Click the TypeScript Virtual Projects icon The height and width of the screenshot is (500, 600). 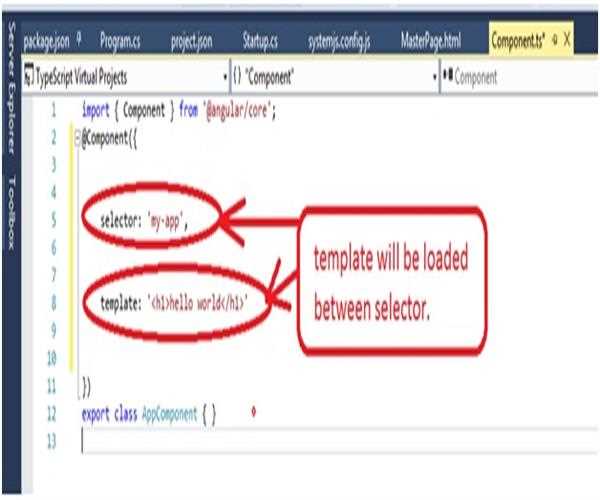pos(29,76)
